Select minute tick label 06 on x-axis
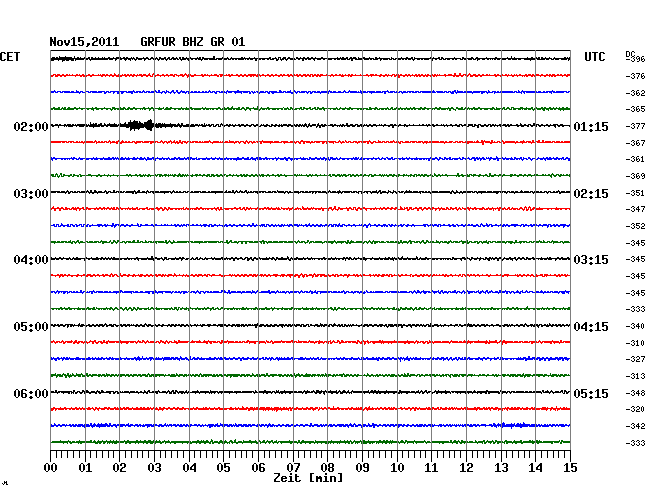The image size is (650, 494). pyautogui.click(x=258, y=468)
